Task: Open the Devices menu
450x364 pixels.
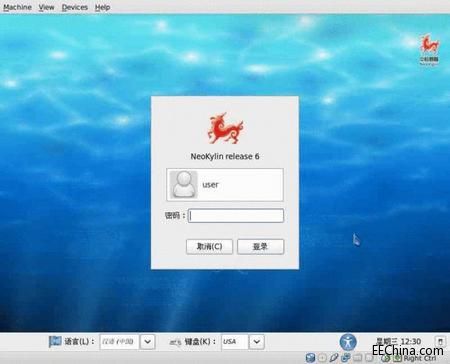Action: point(75,7)
